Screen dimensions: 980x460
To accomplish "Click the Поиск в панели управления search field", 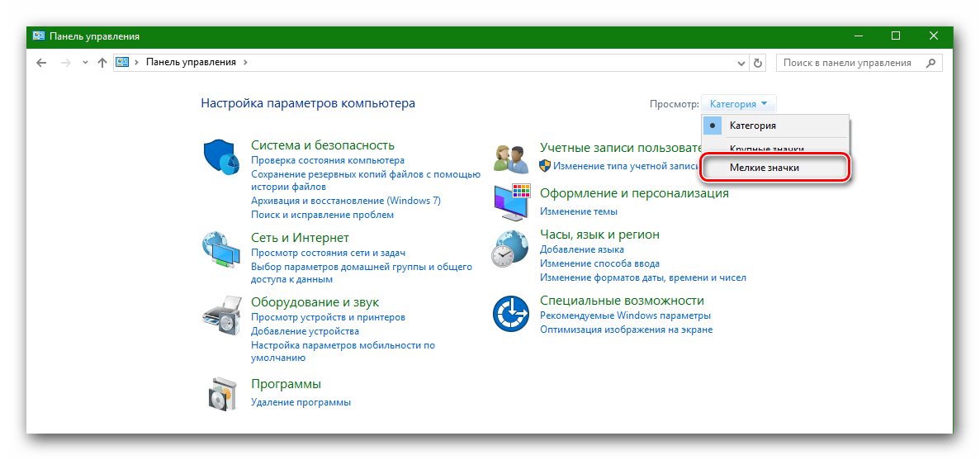I will tap(849, 63).
